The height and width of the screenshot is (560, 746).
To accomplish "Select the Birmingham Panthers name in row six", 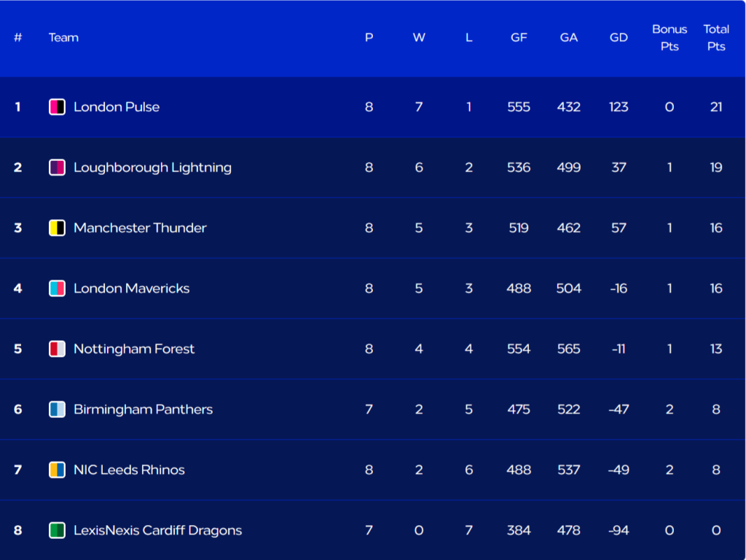I will click(x=144, y=410).
